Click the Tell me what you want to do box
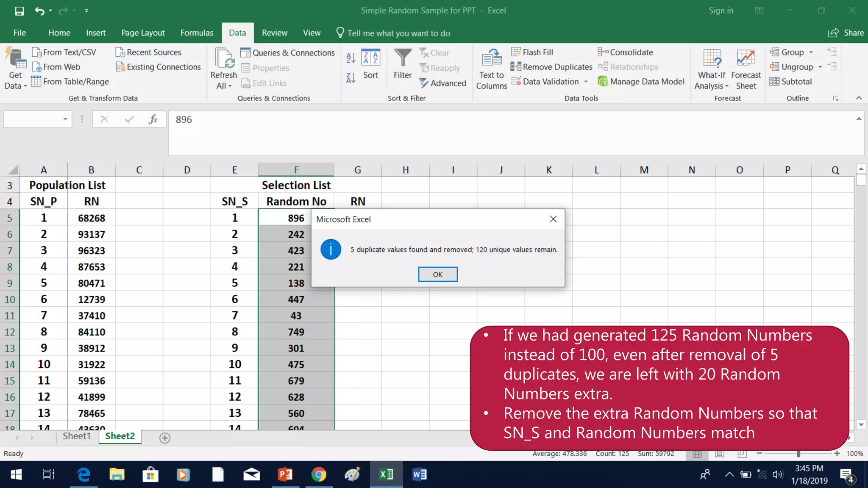Screen dimensions: 868x488 pos(393,33)
